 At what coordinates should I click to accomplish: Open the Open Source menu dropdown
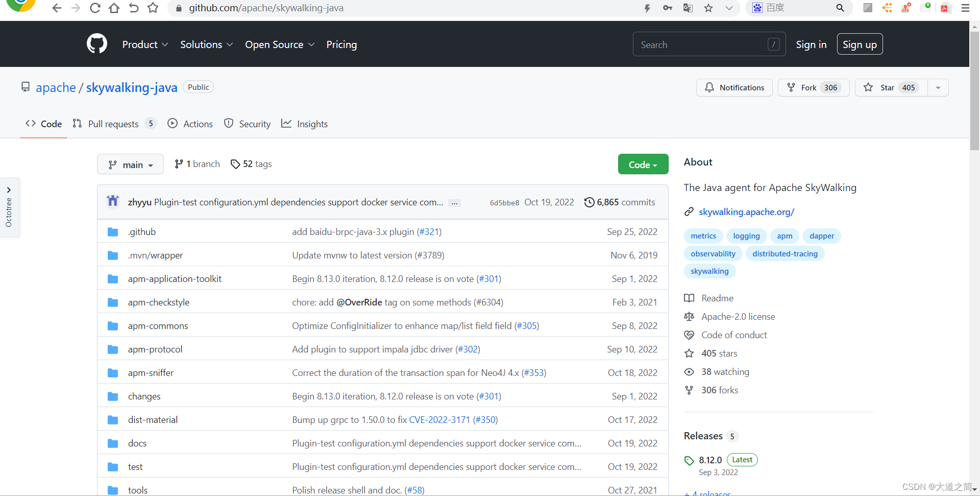pos(280,44)
